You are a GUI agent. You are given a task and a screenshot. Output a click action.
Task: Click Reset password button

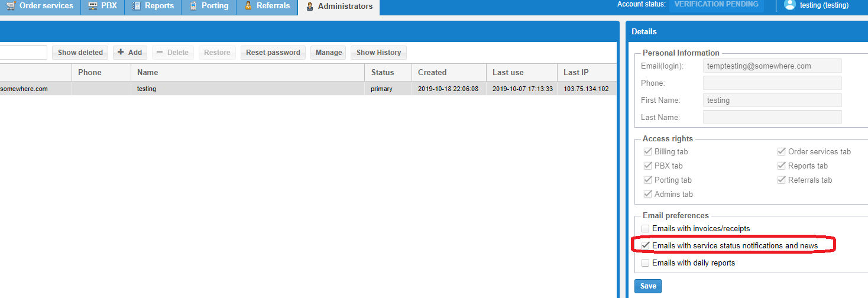pos(273,53)
